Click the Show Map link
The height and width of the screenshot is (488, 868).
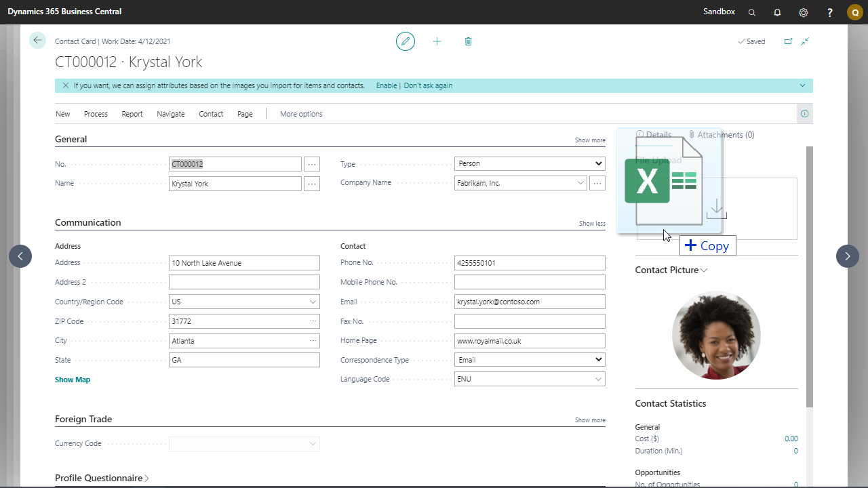point(73,380)
